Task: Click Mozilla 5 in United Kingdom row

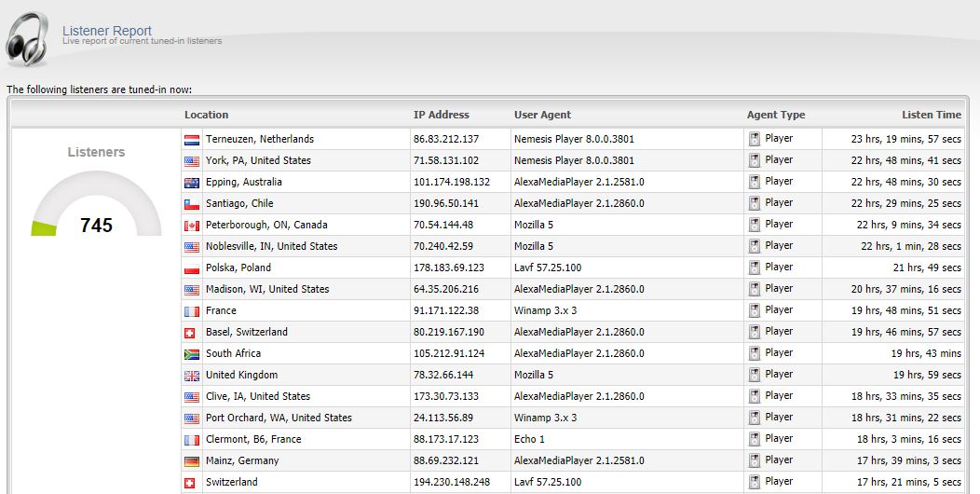Action: [534, 375]
